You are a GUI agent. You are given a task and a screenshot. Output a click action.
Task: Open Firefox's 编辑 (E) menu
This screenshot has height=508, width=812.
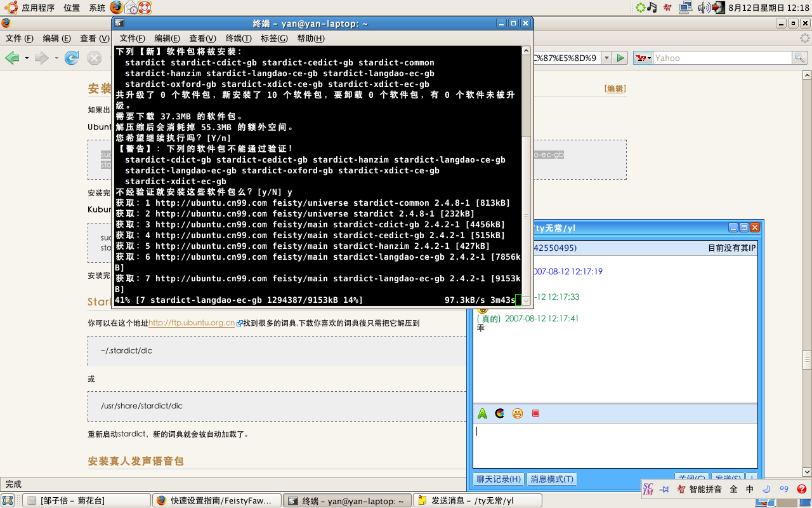56,38
